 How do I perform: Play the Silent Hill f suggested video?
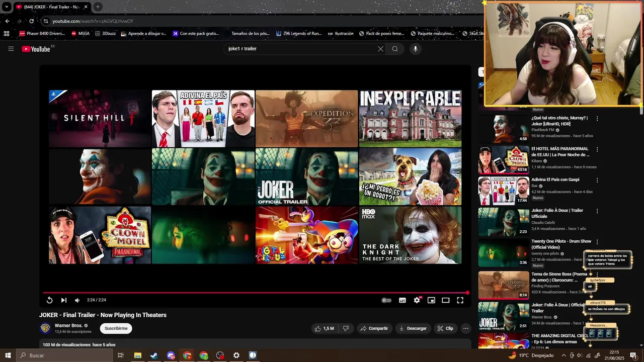tap(100, 119)
